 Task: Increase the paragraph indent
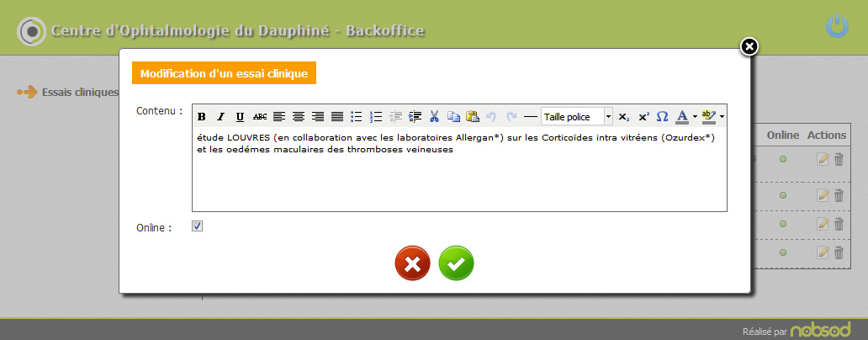[x=415, y=117]
